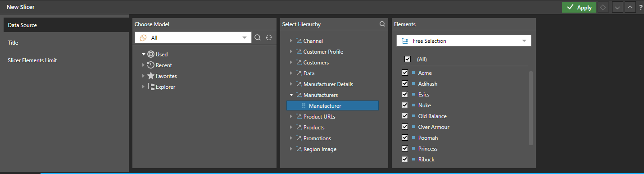644x174 pixels.
Task: Click the search icon in Choose Model
Action: [x=258, y=38]
